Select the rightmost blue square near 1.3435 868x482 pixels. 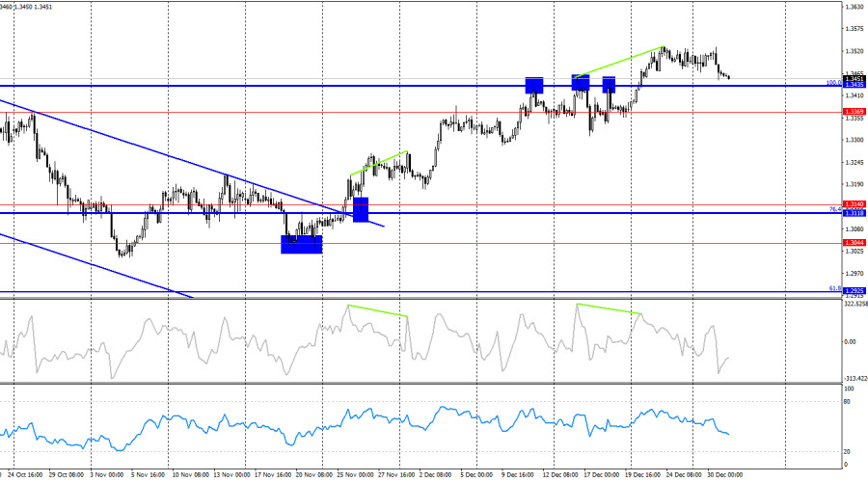[x=610, y=85]
